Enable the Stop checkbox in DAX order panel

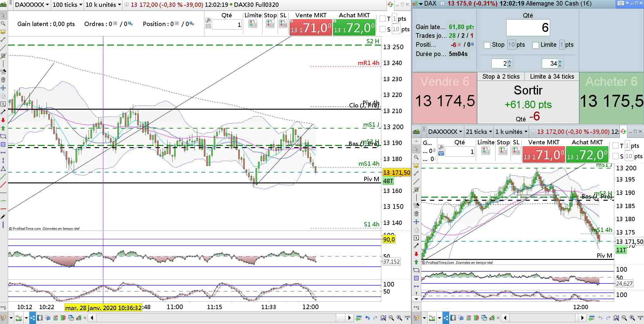487,45
